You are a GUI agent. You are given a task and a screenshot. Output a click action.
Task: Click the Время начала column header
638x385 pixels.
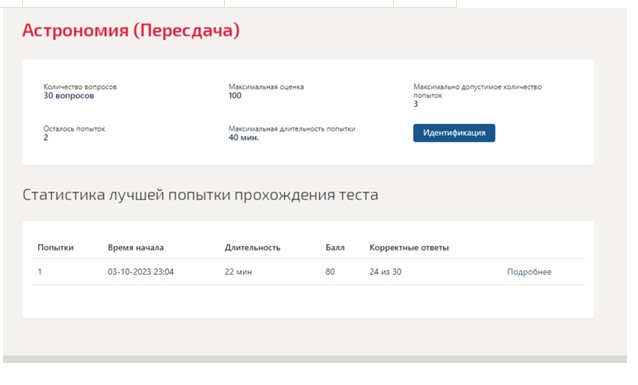pyautogui.click(x=135, y=247)
